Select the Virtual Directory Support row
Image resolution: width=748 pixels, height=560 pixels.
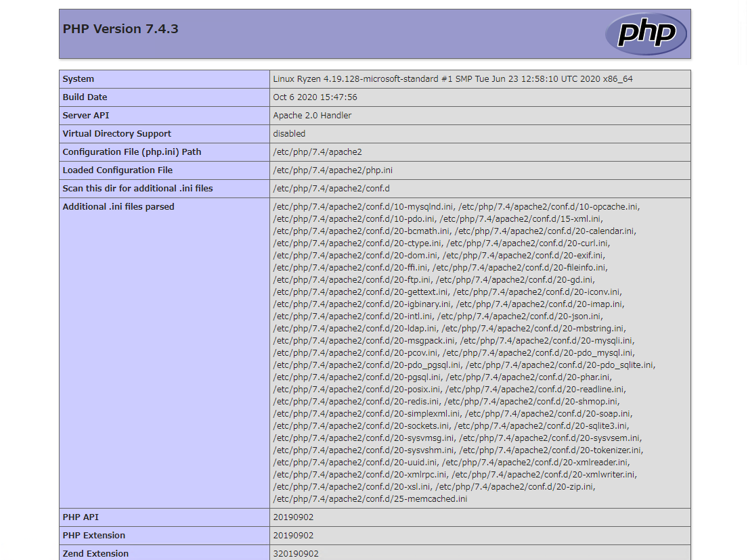coord(116,133)
